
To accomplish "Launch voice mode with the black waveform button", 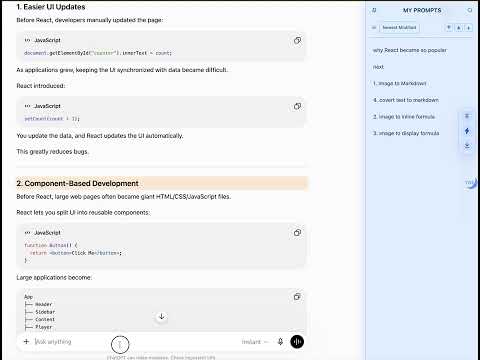I will (x=297, y=341).
